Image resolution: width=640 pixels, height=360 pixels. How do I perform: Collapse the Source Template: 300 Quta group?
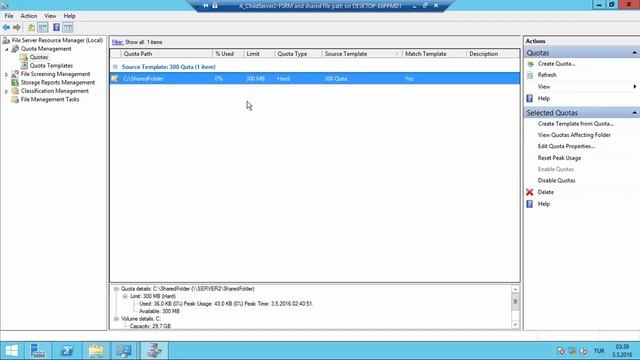point(115,67)
